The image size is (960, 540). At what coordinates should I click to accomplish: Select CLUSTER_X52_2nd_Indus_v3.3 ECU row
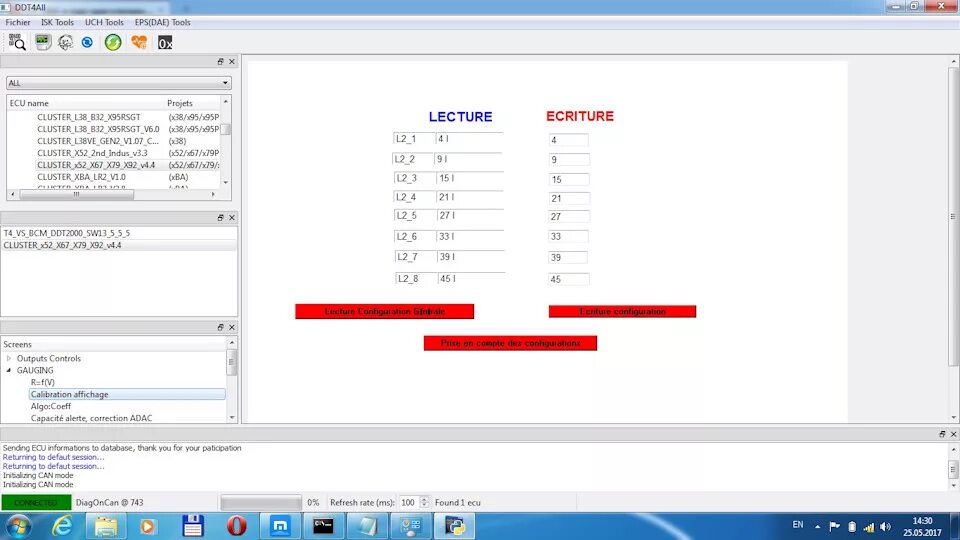92,153
